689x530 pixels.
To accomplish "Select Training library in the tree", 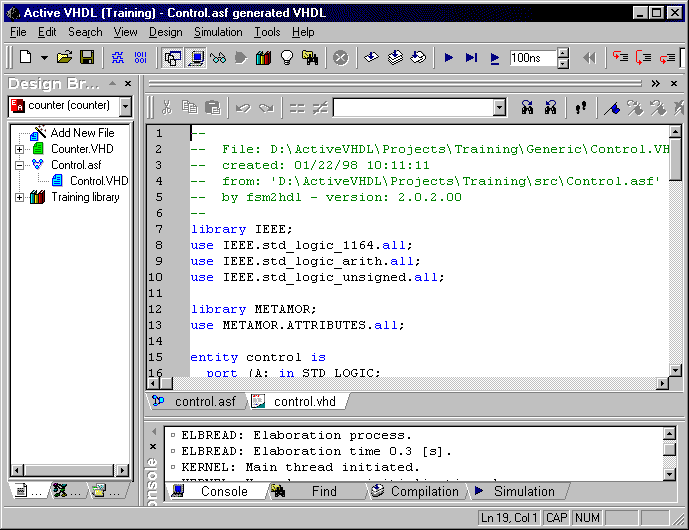I will pos(85,197).
